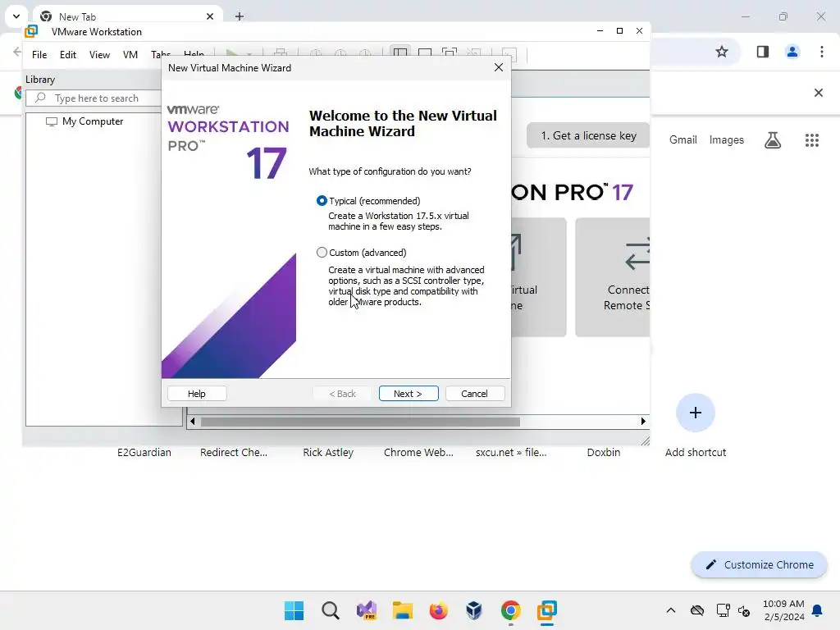This screenshot has height=630, width=840.
Task: Open the Chrome profile icon
Action: pyautogui.click(x=792, y=52)
